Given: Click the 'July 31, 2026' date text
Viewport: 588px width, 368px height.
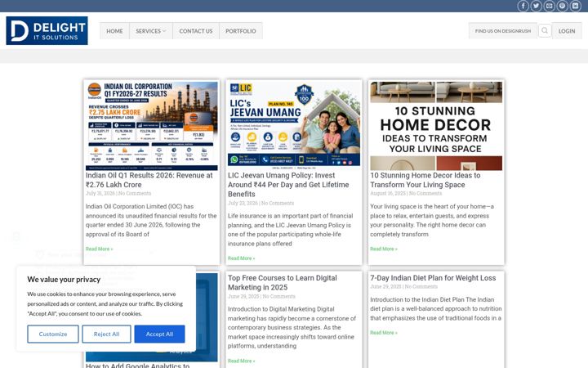Looking at the screenshot, I should point(100,193).
